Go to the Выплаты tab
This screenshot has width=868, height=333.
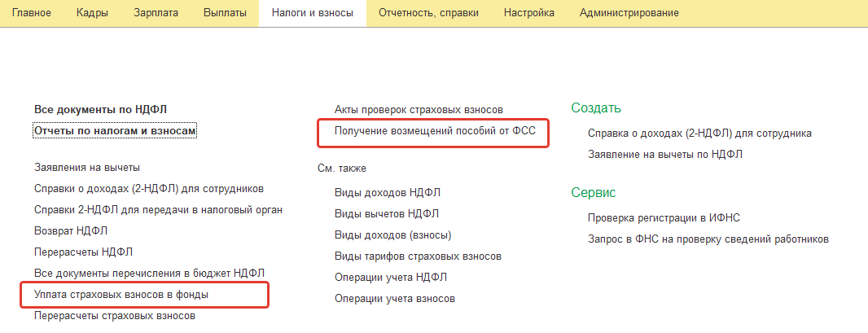(225, 13)
